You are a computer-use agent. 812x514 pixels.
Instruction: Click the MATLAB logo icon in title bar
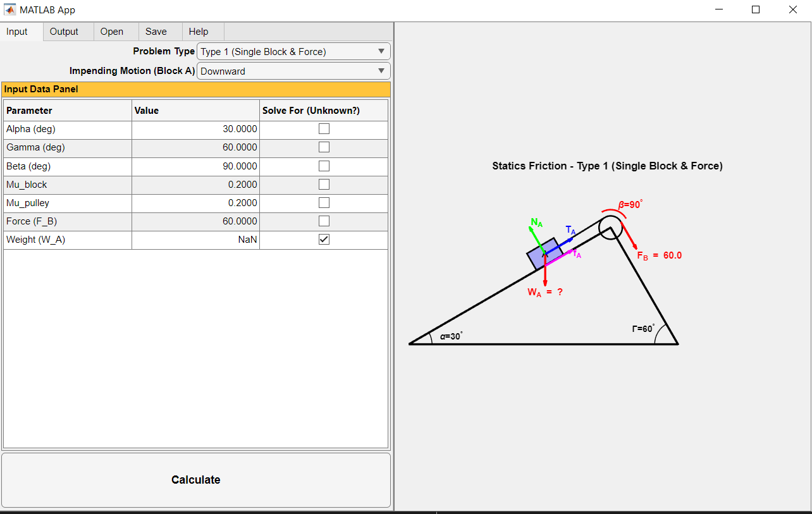(9, 9)
